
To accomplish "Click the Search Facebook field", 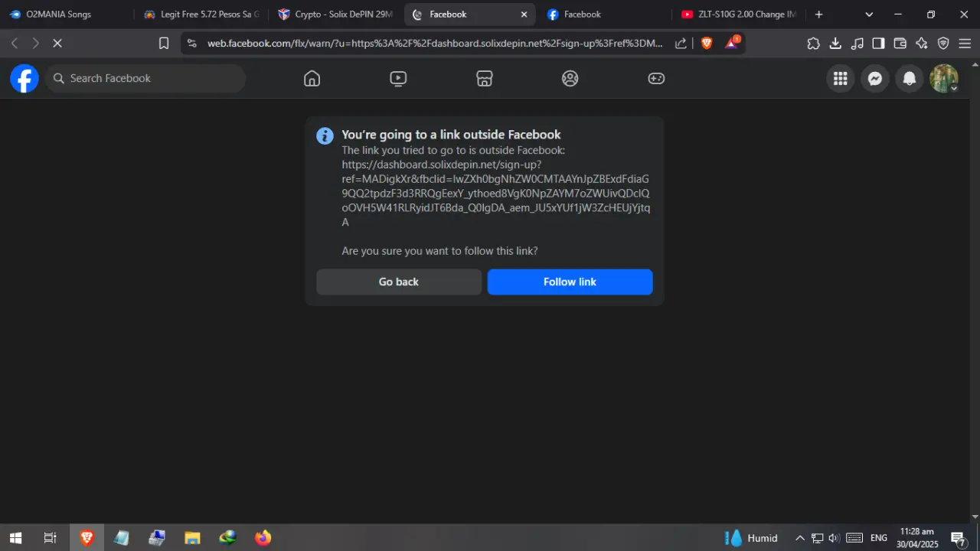I will point(145,78).
